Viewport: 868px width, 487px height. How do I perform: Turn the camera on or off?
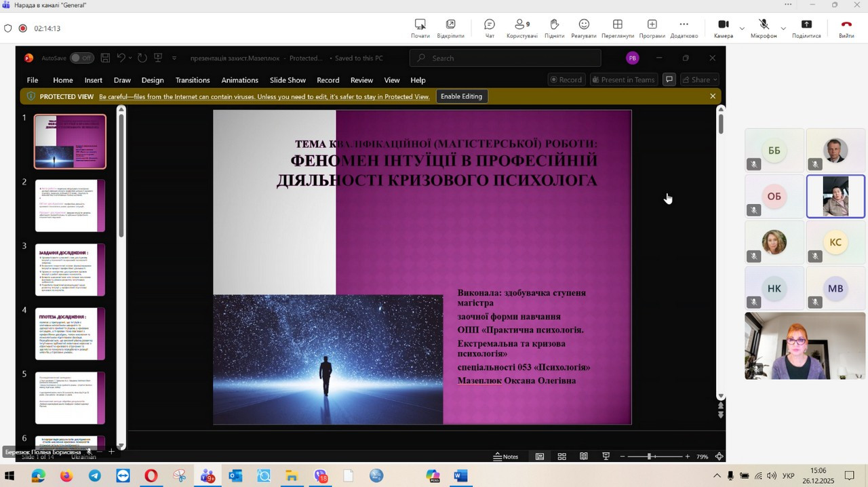pos(723,28)
